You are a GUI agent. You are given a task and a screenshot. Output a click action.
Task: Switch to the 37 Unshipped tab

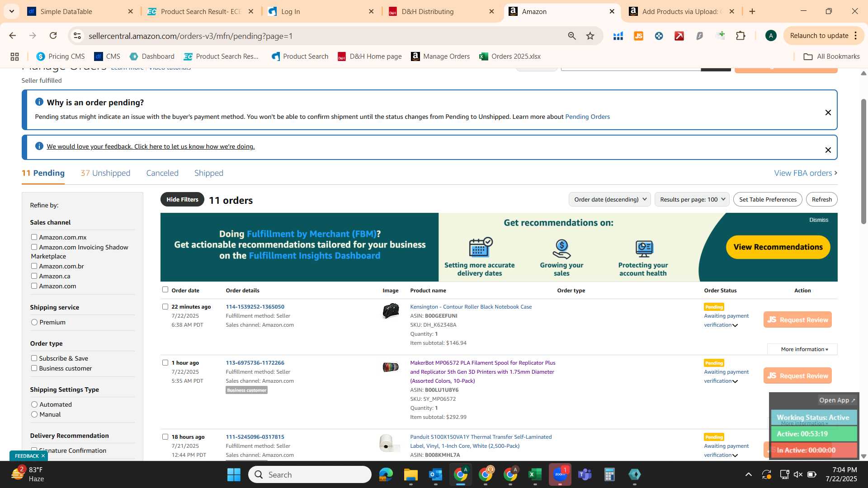pyautogui.click(x=105, y=173)
